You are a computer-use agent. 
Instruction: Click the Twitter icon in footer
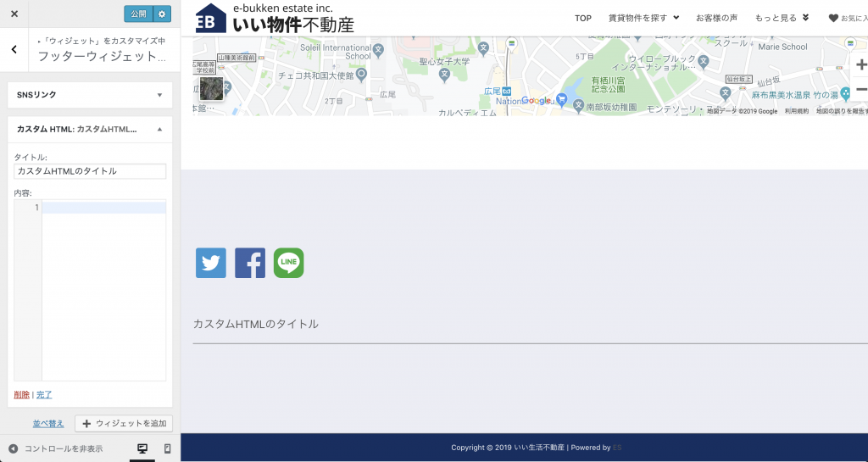211,263
